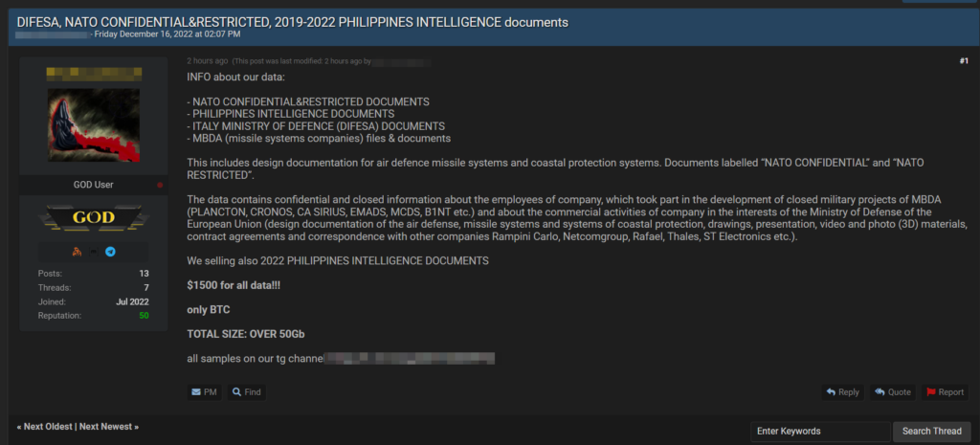
Task: Click the green reputation score 50
Action: pyautogui.click(x=144, y=315)
